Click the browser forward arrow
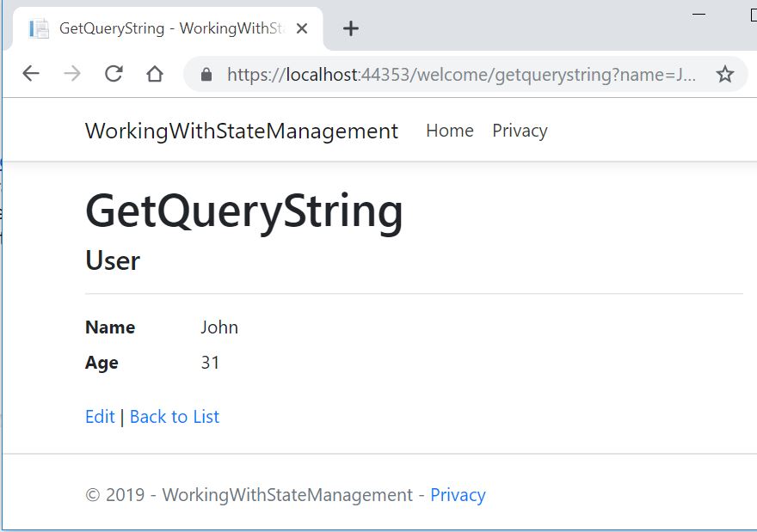This screenshot has width=757, height=532. (72, 74)
